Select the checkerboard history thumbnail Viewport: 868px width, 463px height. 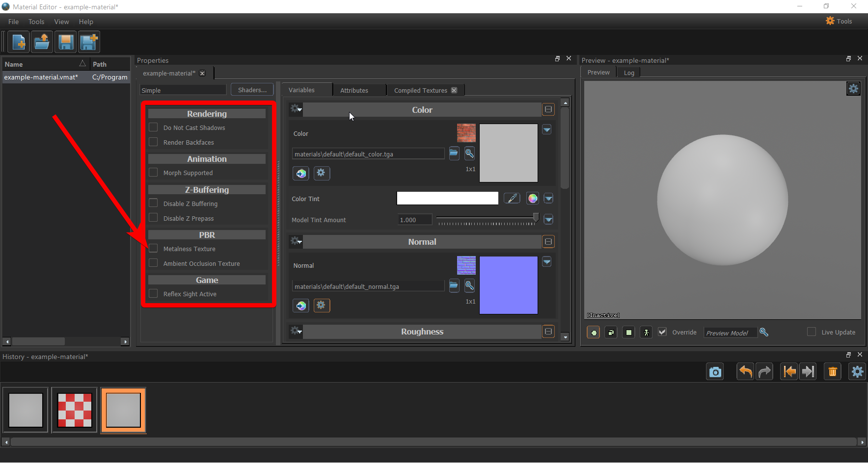coord(75,410)
